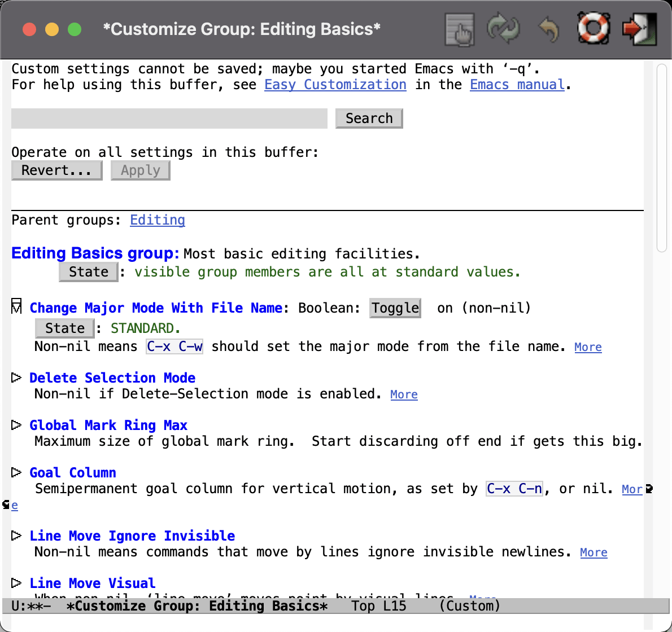Expand Line Move Ignore Invisible

tap(16, 535)
